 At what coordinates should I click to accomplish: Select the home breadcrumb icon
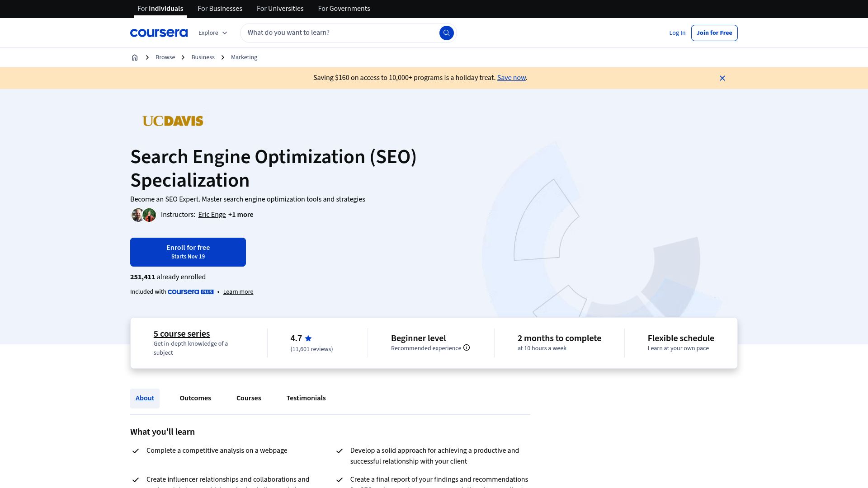click(x=134, y=57)
